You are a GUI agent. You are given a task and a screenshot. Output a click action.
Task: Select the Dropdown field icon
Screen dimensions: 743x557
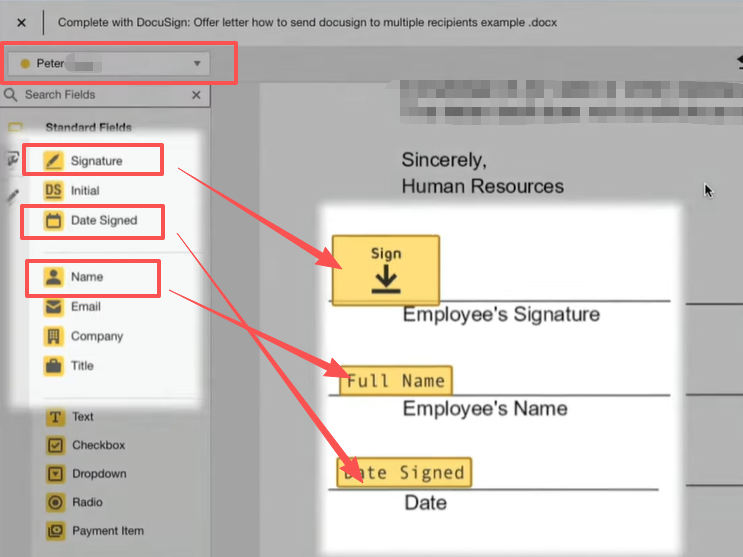(x=55, y=474)
